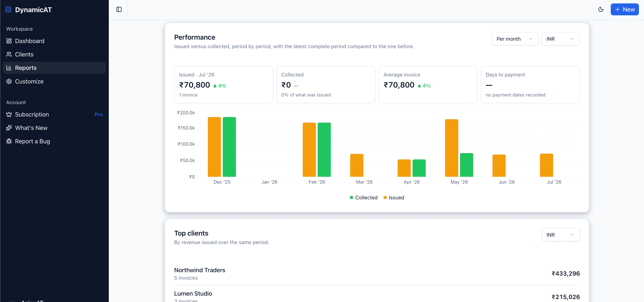The image size is (644, 302).
Task: Click the Top clients heading
Action: (191, 233)
